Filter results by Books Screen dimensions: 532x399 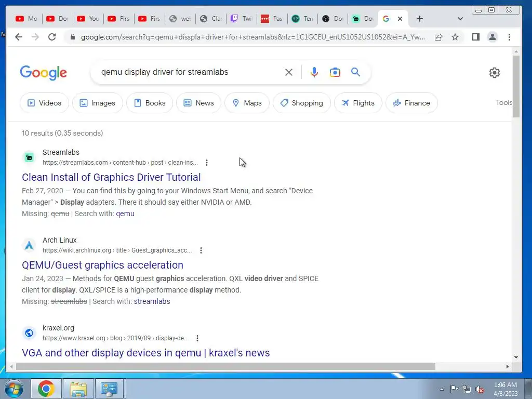[x=150, y=103]
